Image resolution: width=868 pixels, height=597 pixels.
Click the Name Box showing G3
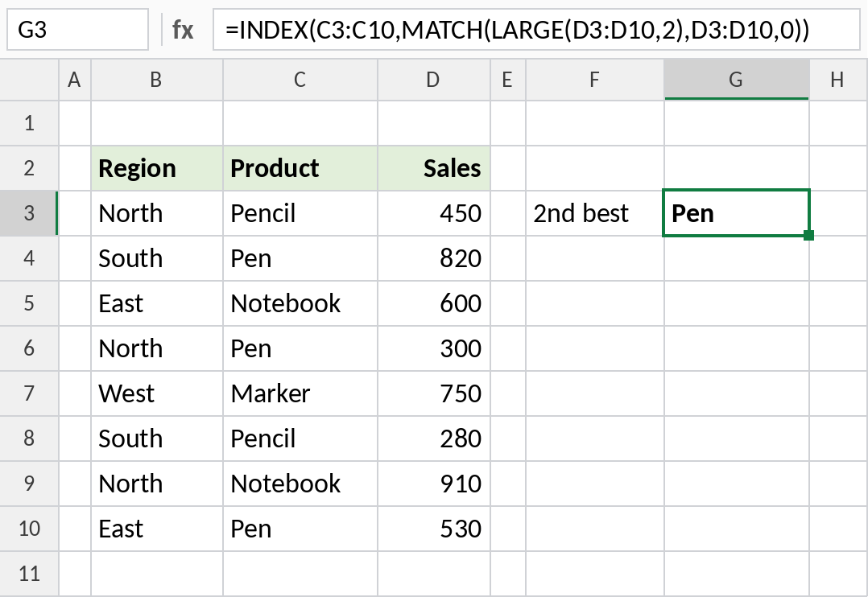[x=77, y=30]
